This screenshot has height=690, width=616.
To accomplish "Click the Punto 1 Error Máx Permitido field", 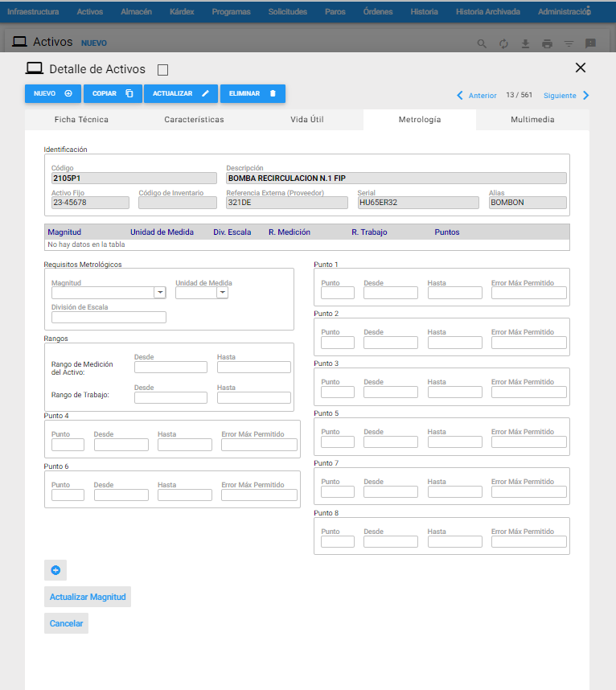I will pos(529,293).
